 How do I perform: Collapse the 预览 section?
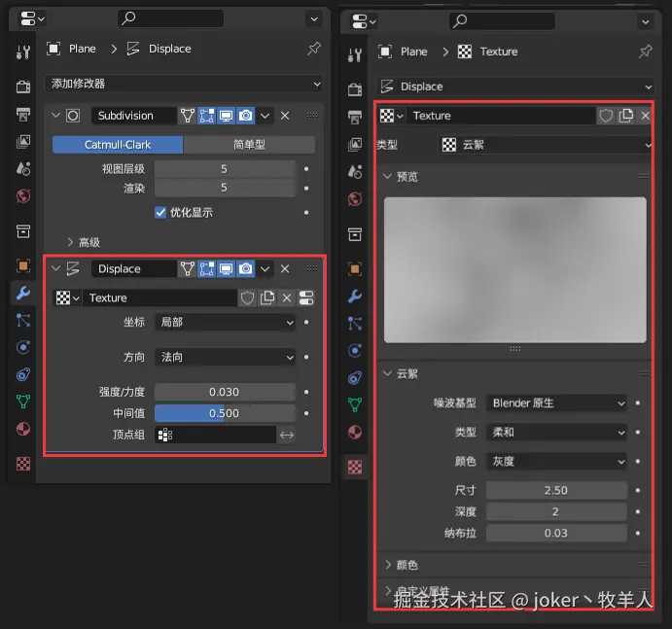click(x=387, y=176)
